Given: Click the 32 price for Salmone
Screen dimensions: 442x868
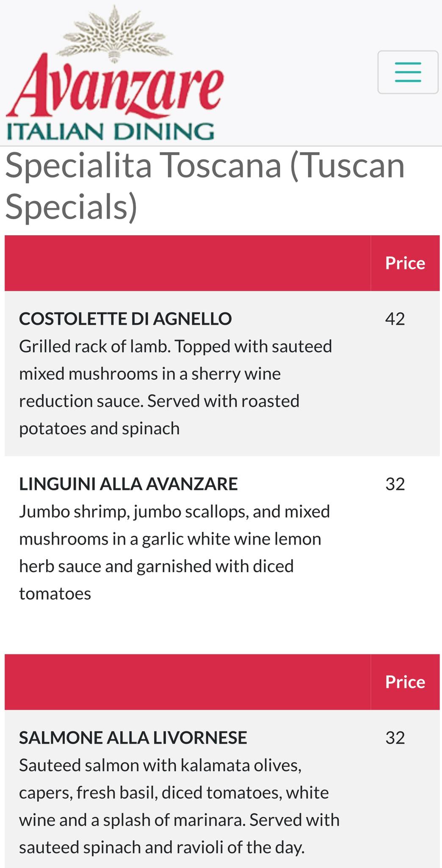Looking at the screenshot, I should pos(395,738).
